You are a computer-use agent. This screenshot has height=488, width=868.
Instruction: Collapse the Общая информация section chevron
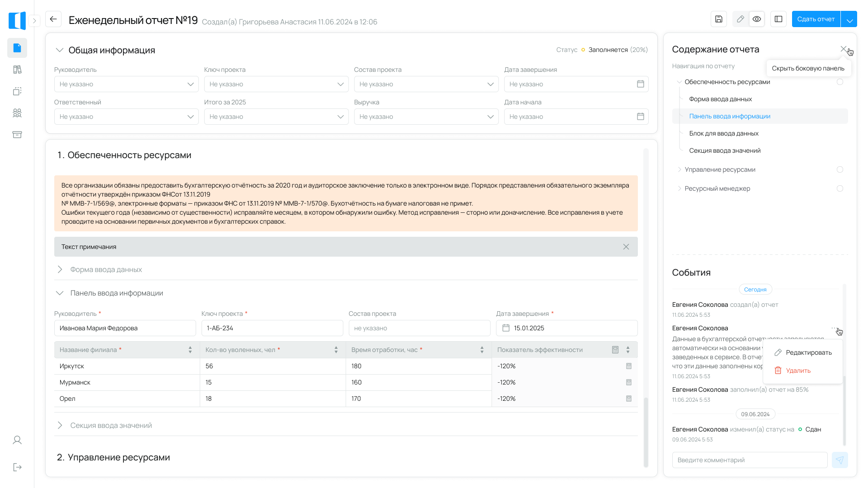(x=59, y=50)
